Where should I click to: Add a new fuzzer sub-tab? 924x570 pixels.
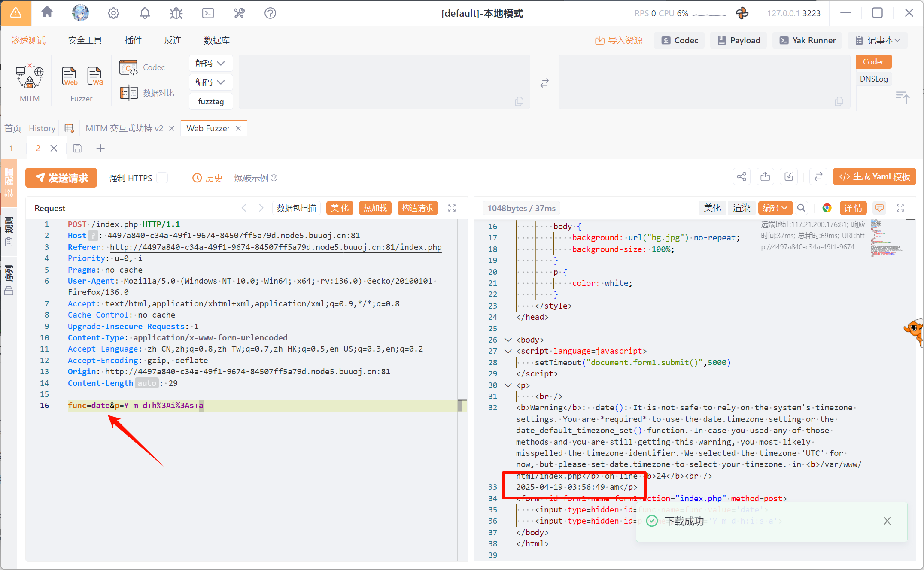coord(100,148)
